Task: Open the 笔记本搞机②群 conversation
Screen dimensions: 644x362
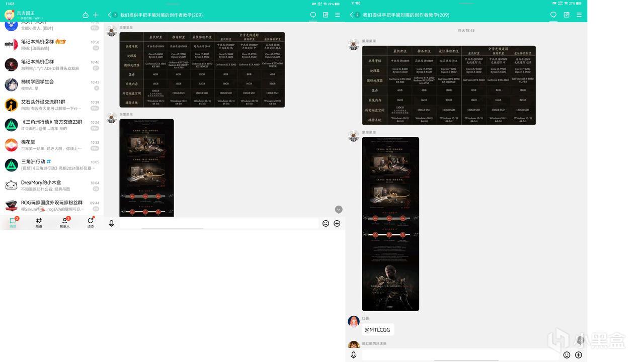Action: [x=52, y=45]
